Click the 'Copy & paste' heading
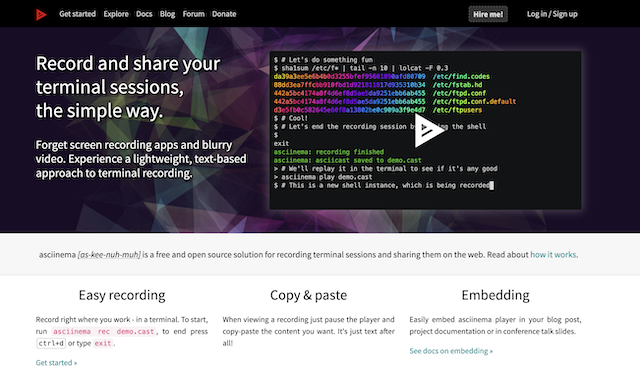Viewport: 640px width, 371px height. tap(309, 295)
